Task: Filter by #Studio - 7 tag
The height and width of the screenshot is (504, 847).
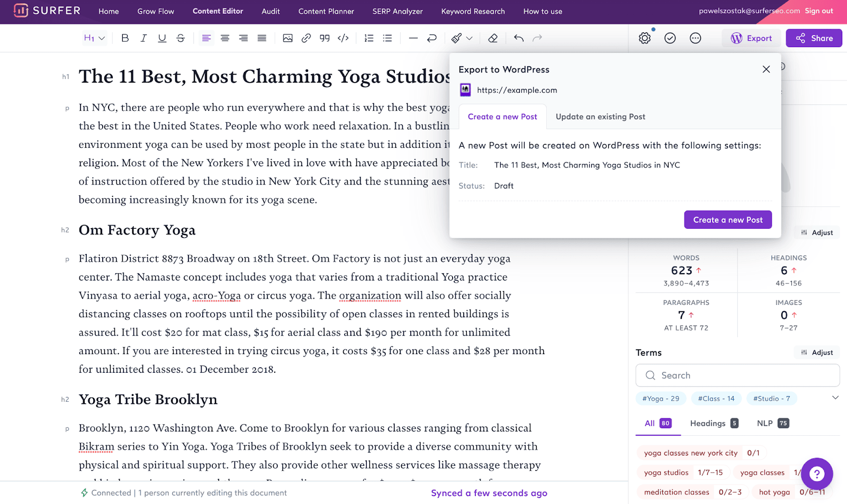Action: pyautogui.click(x=771, y=399)
